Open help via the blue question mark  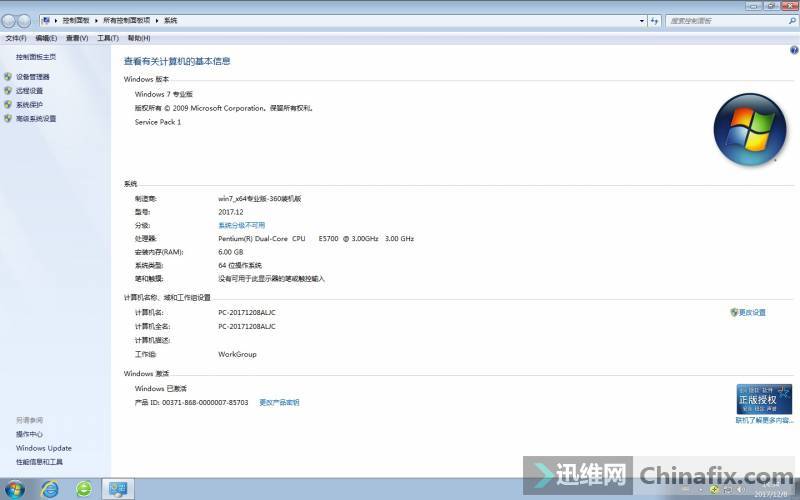(x=794, y=50)
